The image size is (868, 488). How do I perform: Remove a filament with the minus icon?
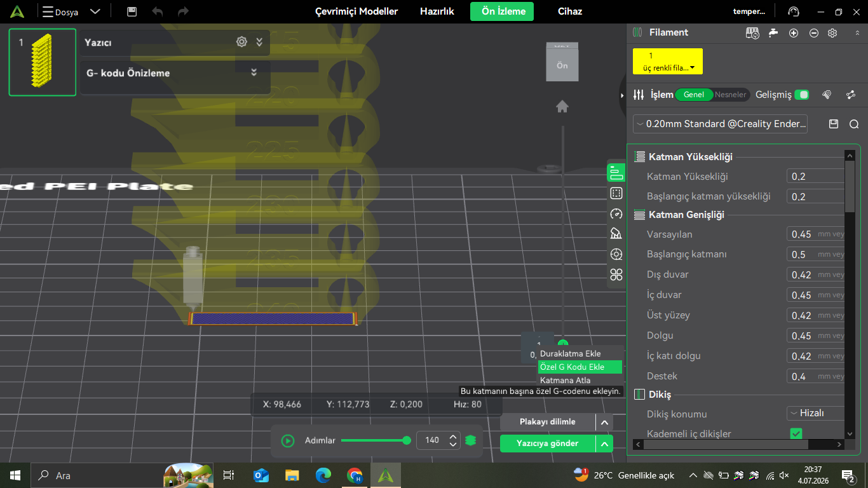point(814,33)
